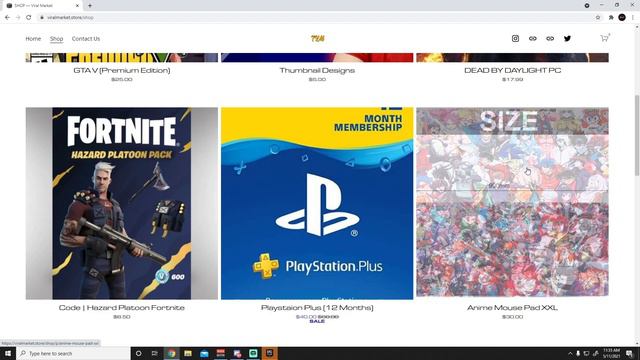
Task: Open the red taskbar app icon next to Mail
Action: [220, 353]
